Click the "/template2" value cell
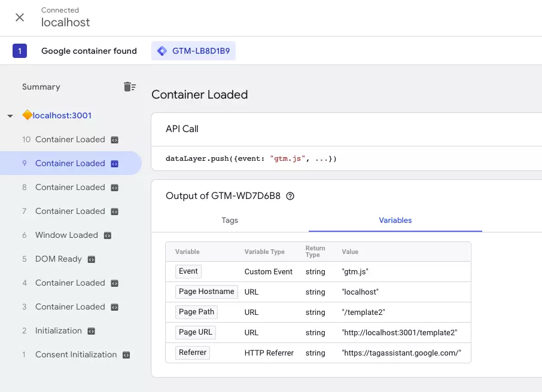 (x=363, y=312)
